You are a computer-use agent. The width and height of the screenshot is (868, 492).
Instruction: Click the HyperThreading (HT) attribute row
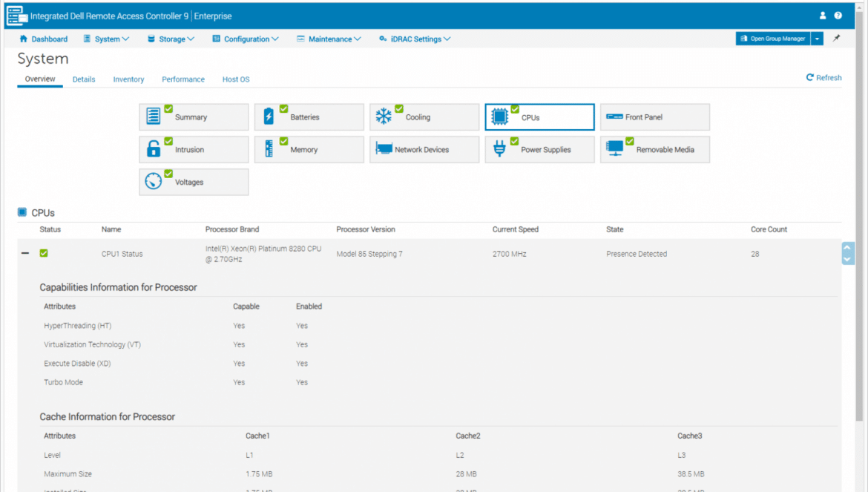(438, 326)
